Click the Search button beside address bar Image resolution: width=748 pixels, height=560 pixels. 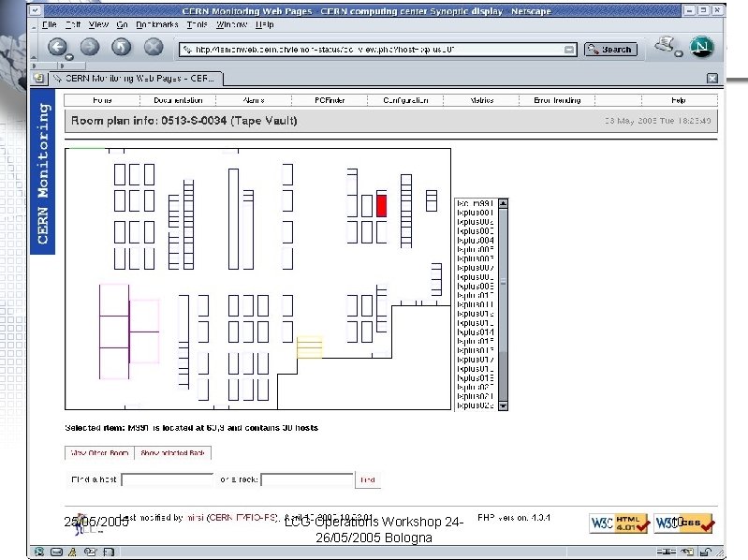click(610, 49)
